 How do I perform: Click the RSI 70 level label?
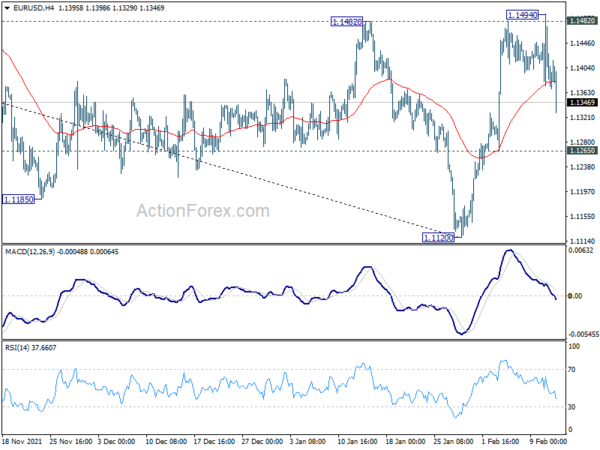click(x=572, y=370)
